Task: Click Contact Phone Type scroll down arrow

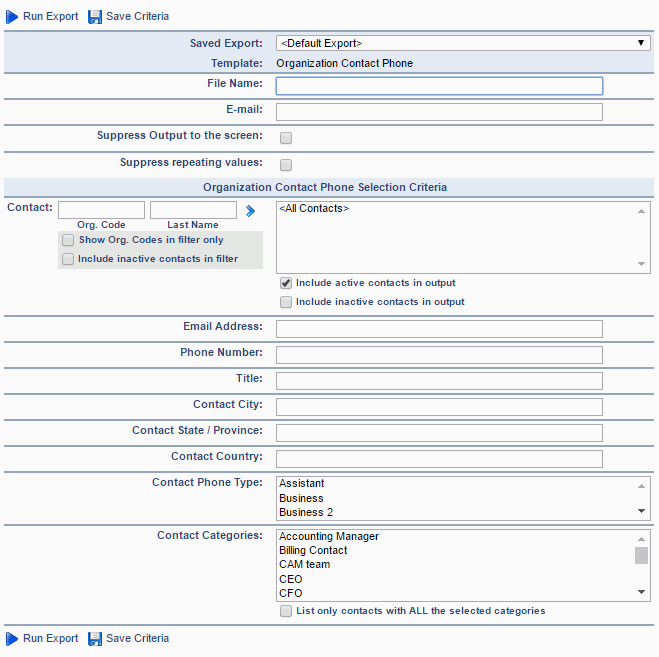Action: (x=641, y=511)
